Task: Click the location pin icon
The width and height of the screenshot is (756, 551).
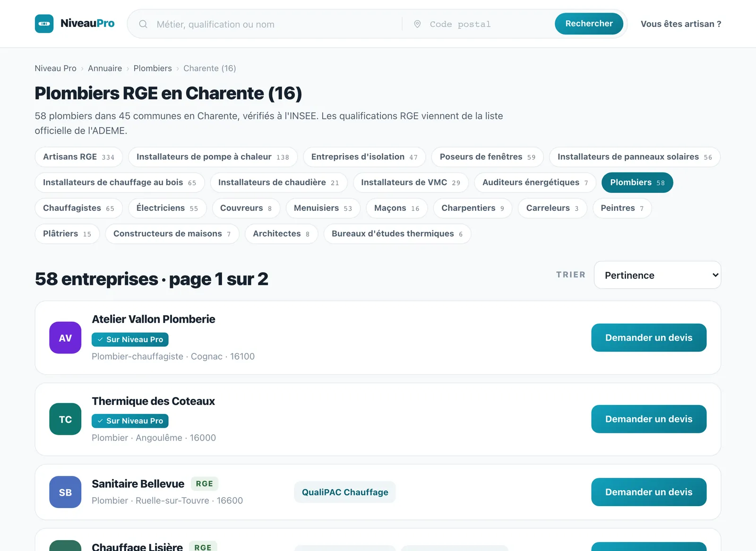Action: click(417, 24)
